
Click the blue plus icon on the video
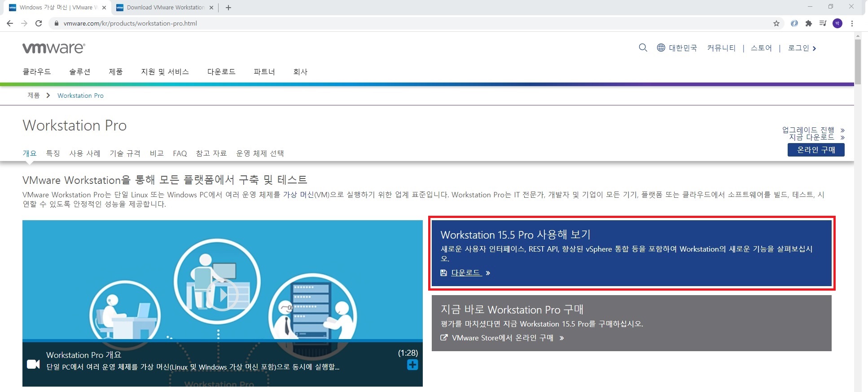coord(412,365)
